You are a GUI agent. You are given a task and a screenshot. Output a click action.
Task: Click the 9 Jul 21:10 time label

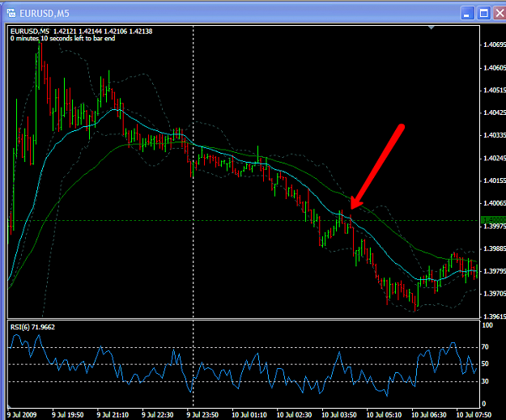(x=113, y=415)
